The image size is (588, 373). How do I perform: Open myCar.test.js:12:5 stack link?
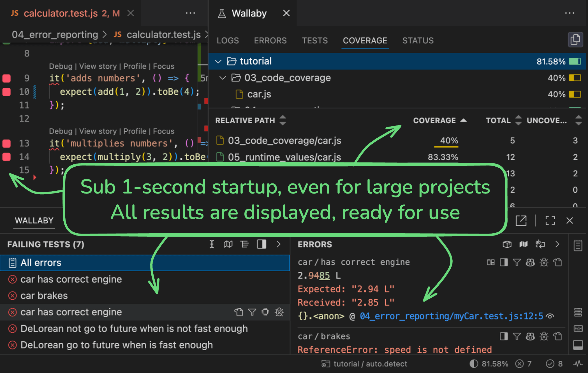[451, 316]
